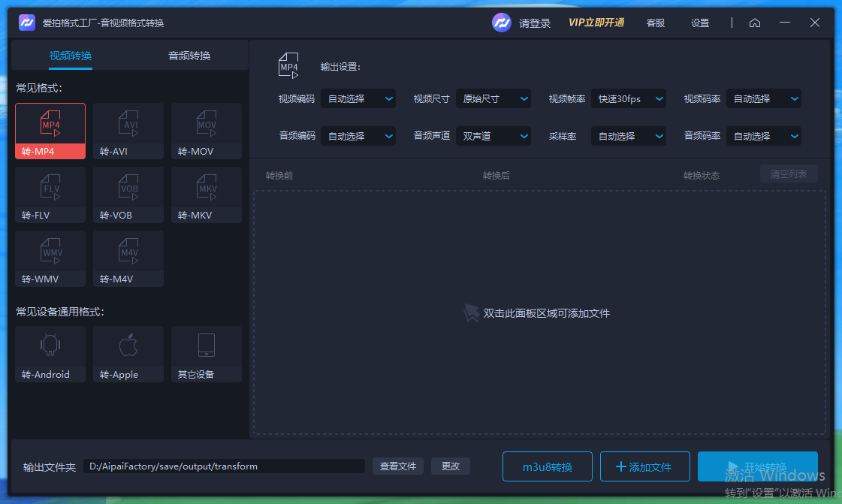Open VIP立即开通 upgrade link
Screen dimensions: 842x504
pos(596,23)
